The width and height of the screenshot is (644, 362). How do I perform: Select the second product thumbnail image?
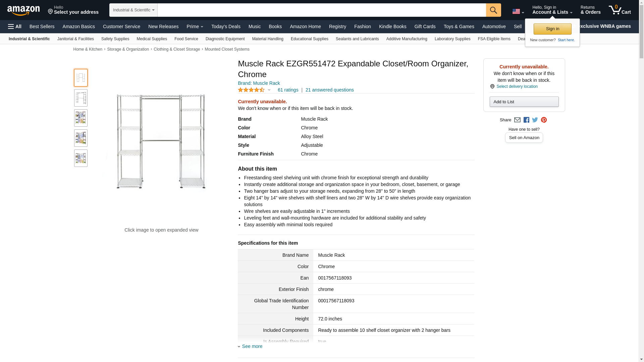pyautogui.click(x=80, y=98)
